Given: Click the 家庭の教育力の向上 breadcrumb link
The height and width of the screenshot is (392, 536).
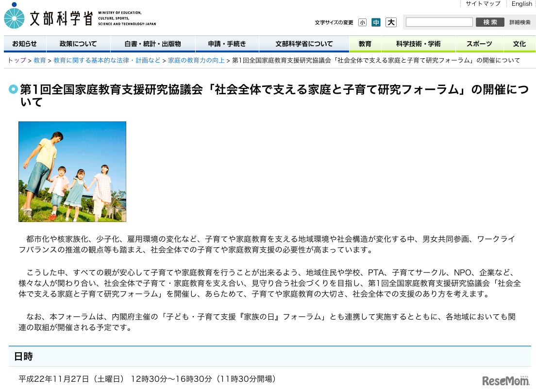Looking at the screenshot, I should [x=195, y=60].
